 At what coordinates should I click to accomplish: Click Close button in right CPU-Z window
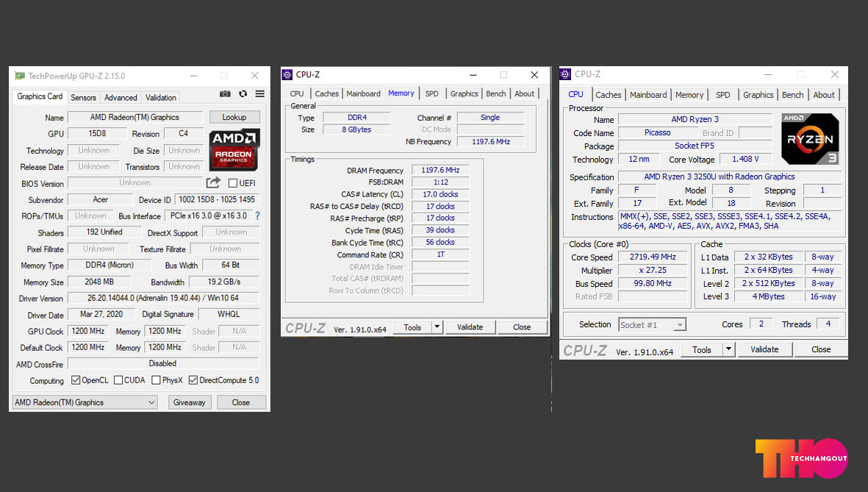tap(821, 349)
